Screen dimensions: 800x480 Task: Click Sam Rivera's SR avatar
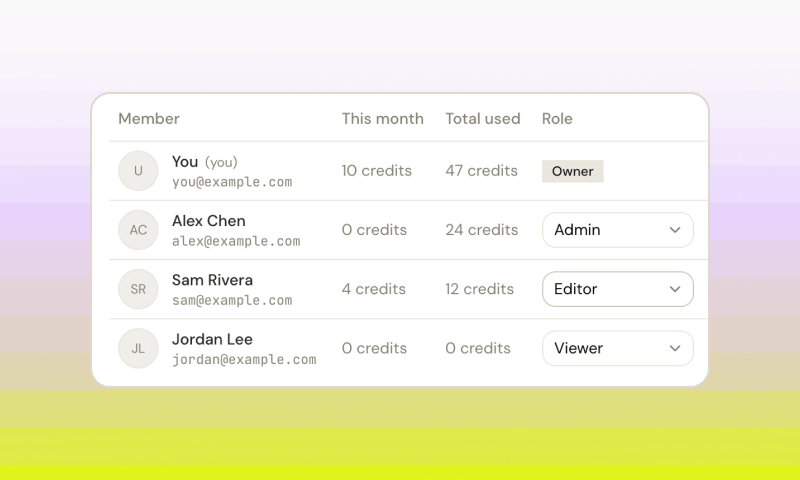(138, 289)
